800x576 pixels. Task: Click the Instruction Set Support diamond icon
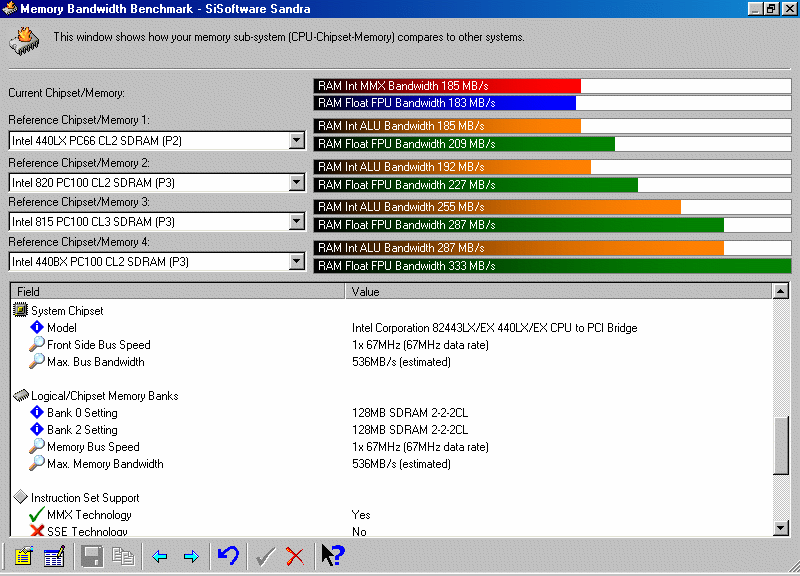20,497
